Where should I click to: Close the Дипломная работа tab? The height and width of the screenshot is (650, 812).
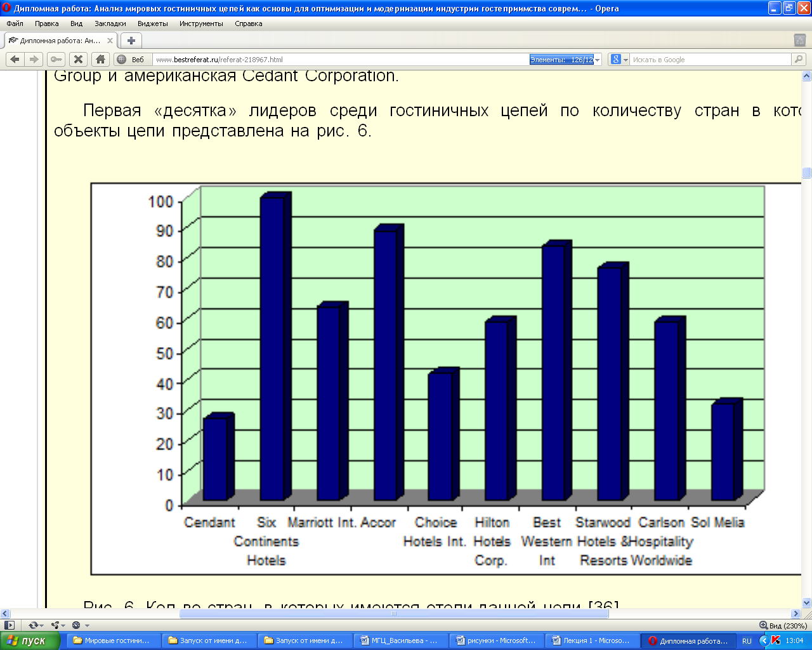point(110,41)
